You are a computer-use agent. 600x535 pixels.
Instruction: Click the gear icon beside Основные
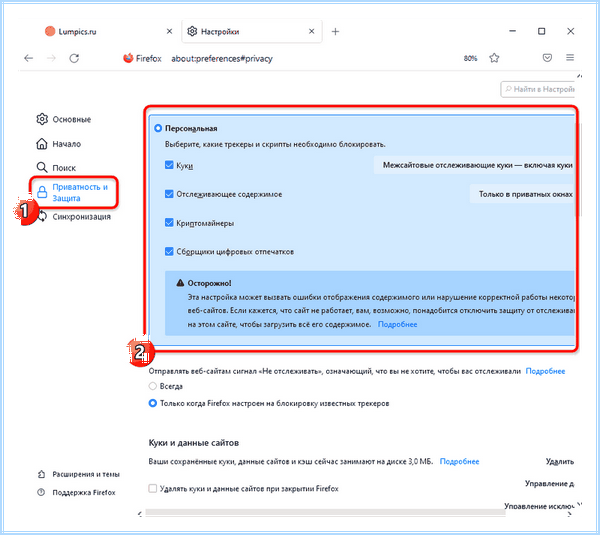point(42,119)
